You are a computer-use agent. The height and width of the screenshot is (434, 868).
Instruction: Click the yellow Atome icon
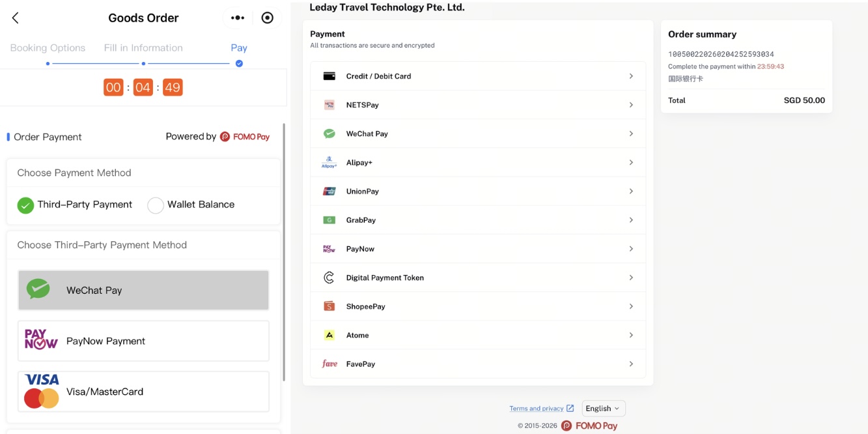(x=329, y=335)
